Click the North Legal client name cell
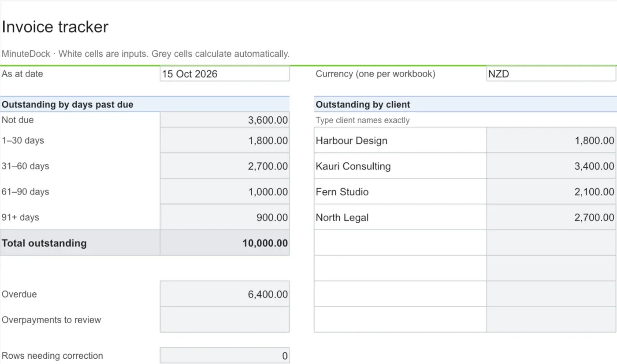This screenshot has height=364, width=617. click(400, 217)
